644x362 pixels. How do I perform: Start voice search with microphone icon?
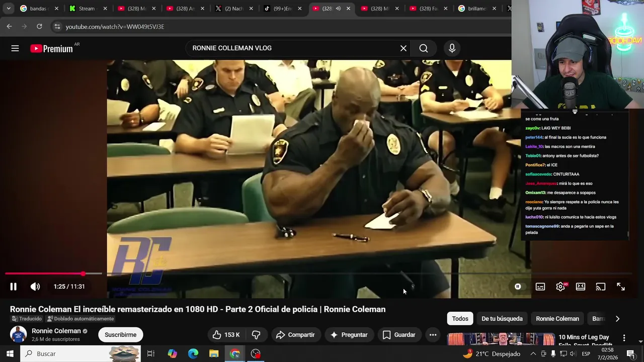(x=452, y=48)
